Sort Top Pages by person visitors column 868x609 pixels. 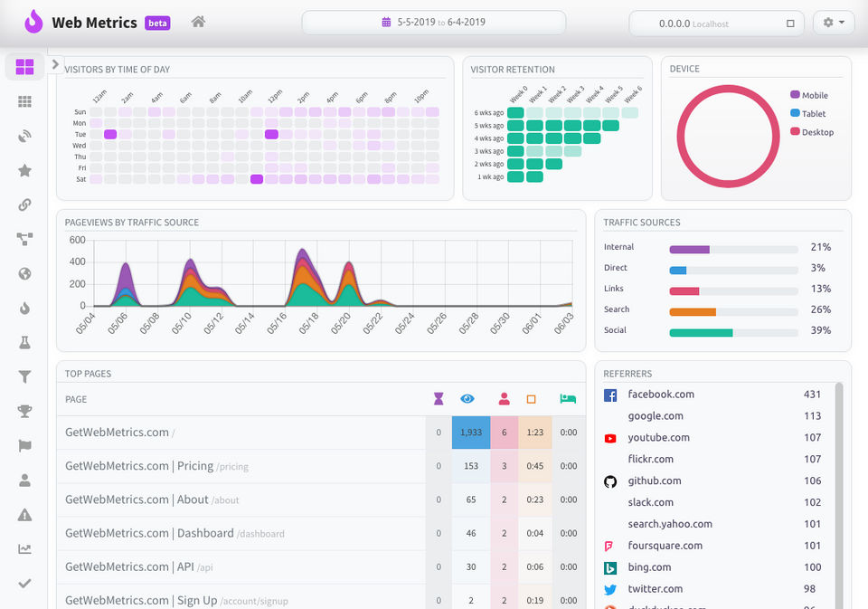point(504,399)
